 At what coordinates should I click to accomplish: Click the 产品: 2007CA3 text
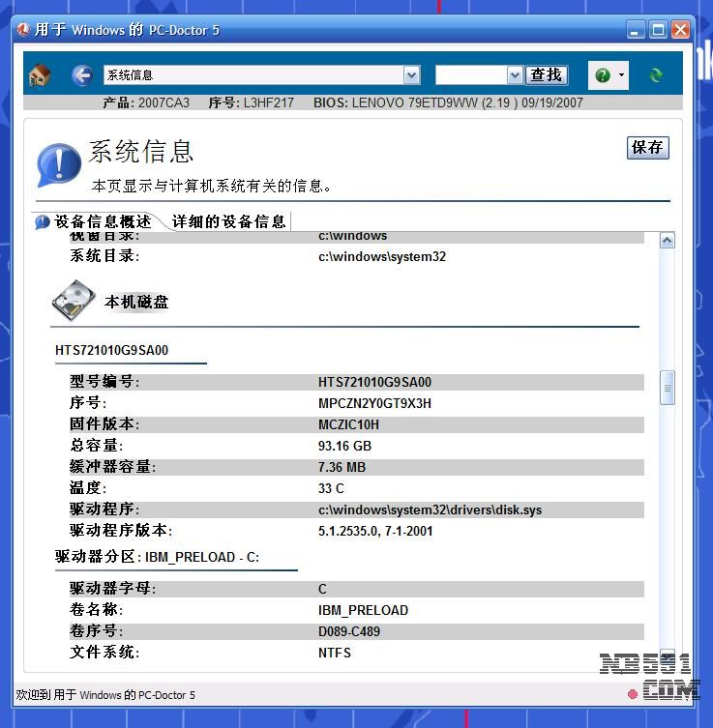click(146, 102)
